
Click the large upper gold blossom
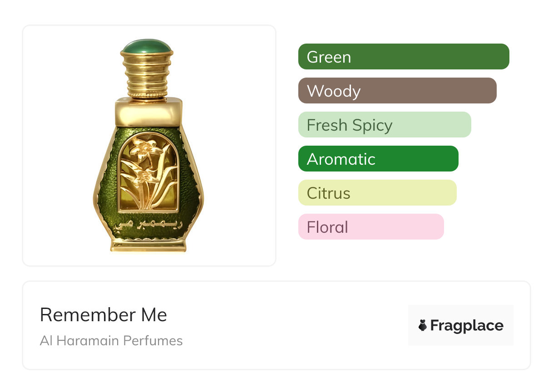(147, 149)
